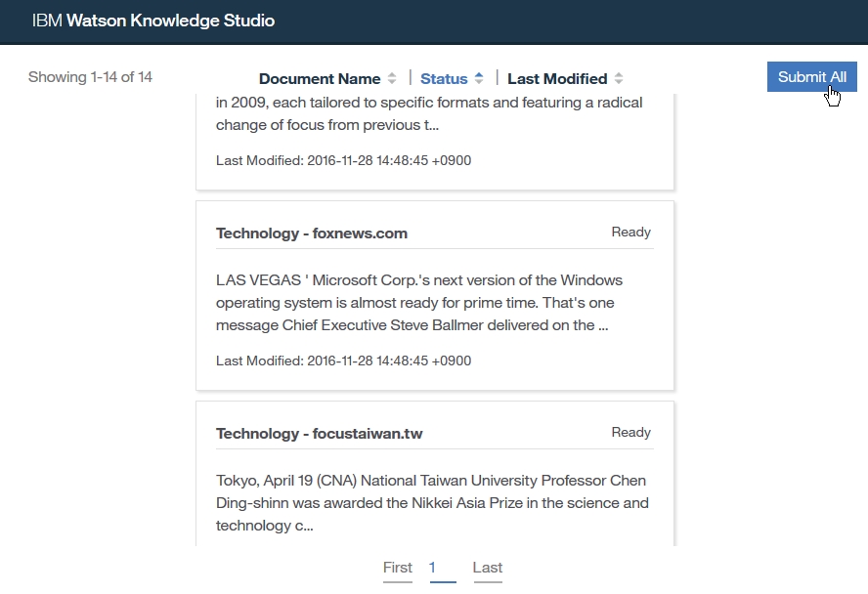868x594 pixels.
Task: Click the Nikkei Asia Prize excerpt text
Action: [x=432, y=503]
